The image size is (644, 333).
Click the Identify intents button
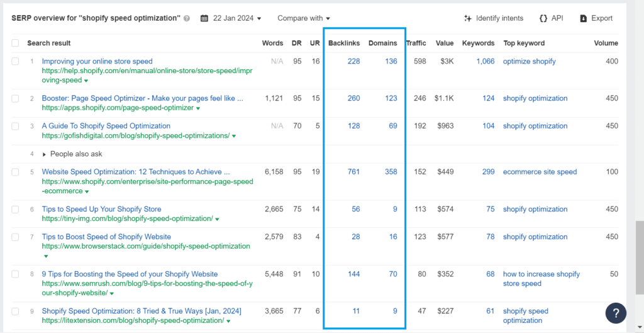pyautogui.click(x=494, y=18)
